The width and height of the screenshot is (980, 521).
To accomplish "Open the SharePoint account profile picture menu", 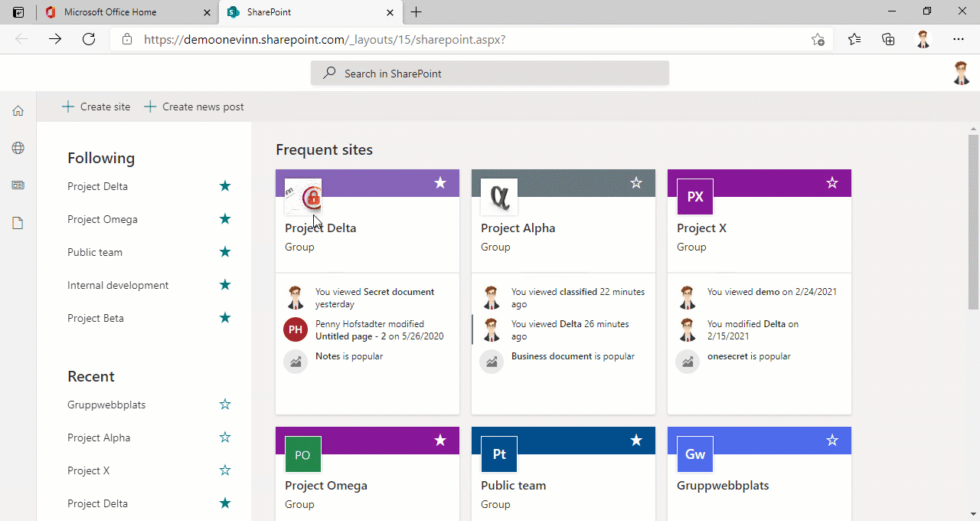I will point(962,74).
